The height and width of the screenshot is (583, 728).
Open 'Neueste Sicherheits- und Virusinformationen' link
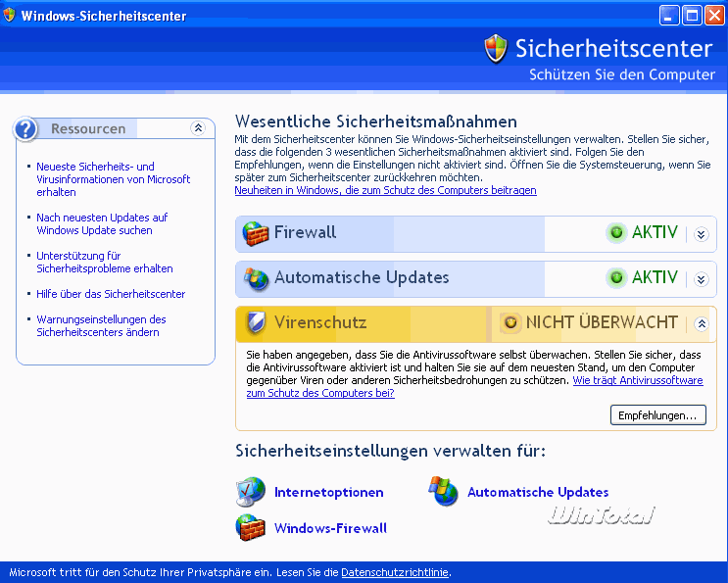114,179
